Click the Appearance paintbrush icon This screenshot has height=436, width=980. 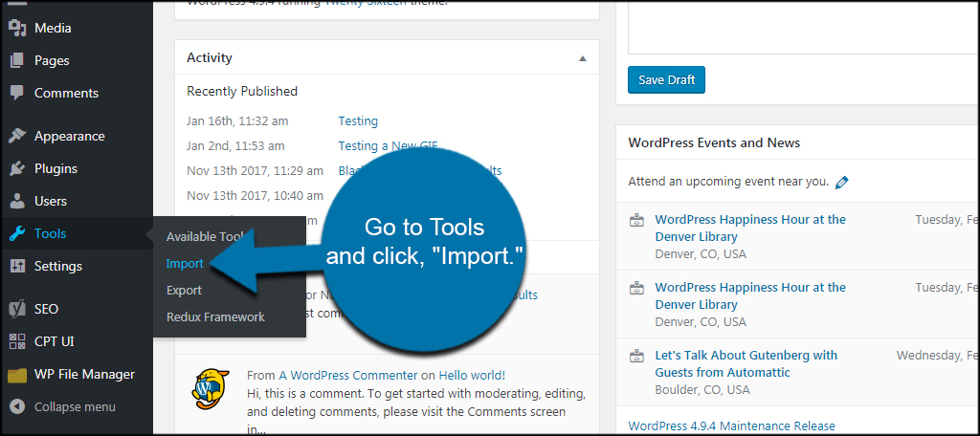tap(17, 136)
